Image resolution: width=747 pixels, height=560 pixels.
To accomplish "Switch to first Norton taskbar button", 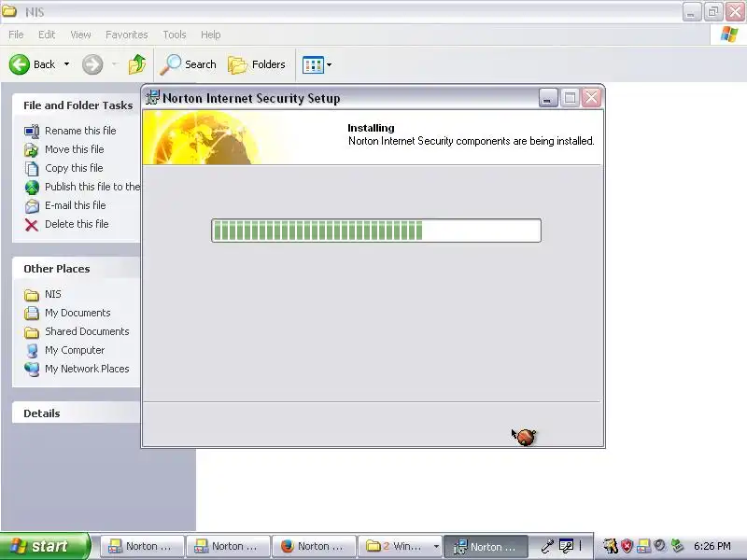I will point(143,546).
